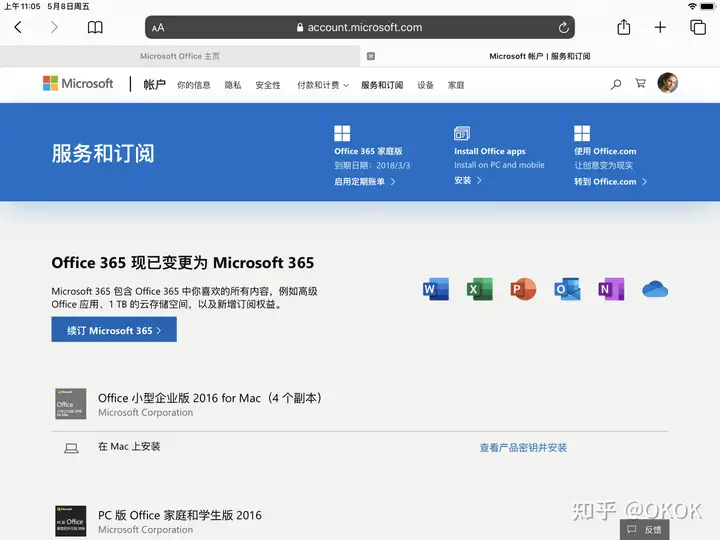Open the Safari bookmarks book icon

pos(95,28)
